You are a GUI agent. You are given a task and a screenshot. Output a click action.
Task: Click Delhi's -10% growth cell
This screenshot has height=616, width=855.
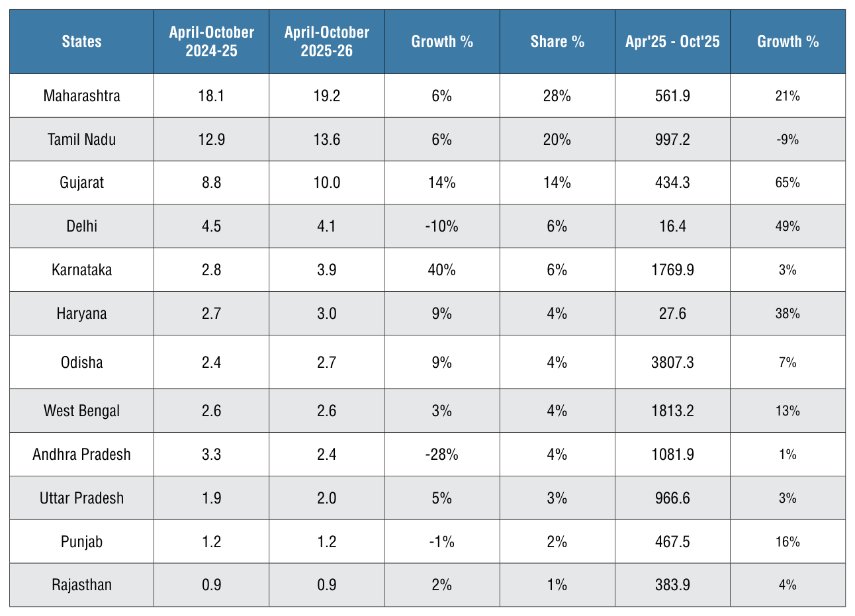(442, 226)
